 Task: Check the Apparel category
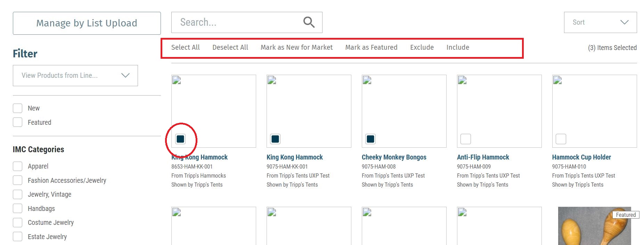point(18,166)
